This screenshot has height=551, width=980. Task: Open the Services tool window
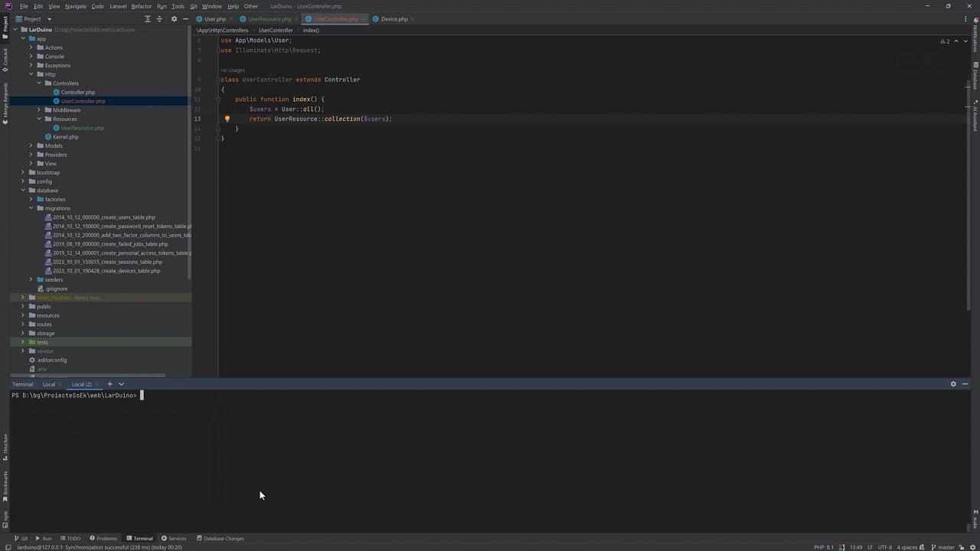pyautogui.click(x=174, y=539)
